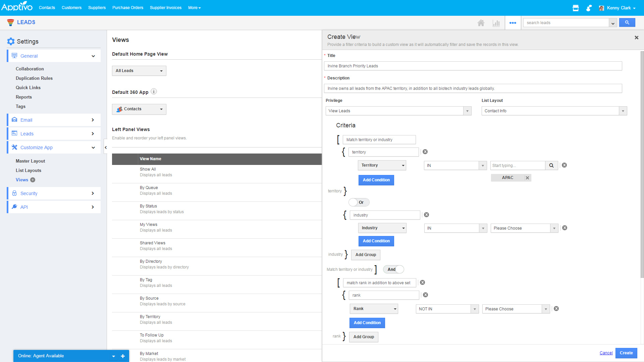Open the reports bar chart icon
Screen dimensions: 644x362
pos(496,23)
